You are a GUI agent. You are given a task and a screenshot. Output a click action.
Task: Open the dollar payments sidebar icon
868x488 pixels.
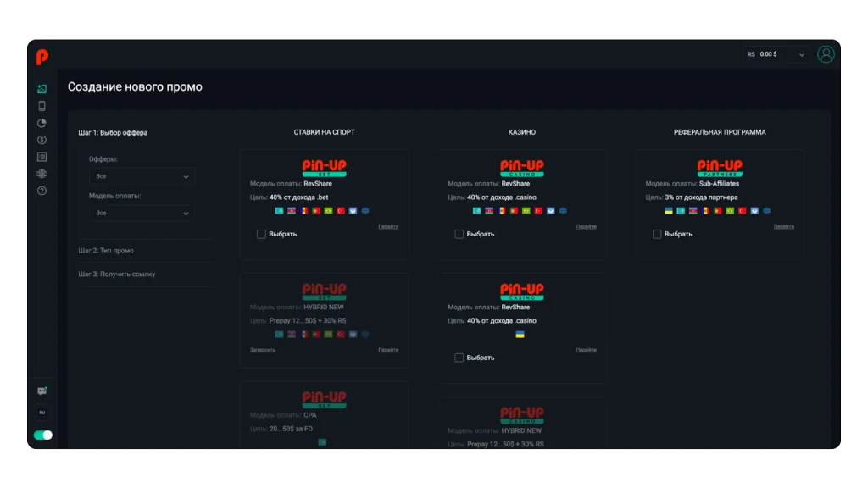coord(42,140)
